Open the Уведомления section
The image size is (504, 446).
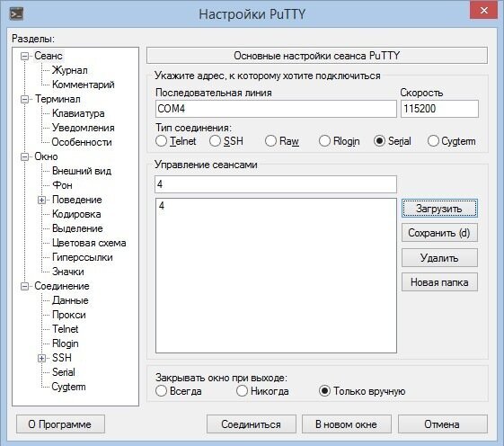[x=84, y=128]
